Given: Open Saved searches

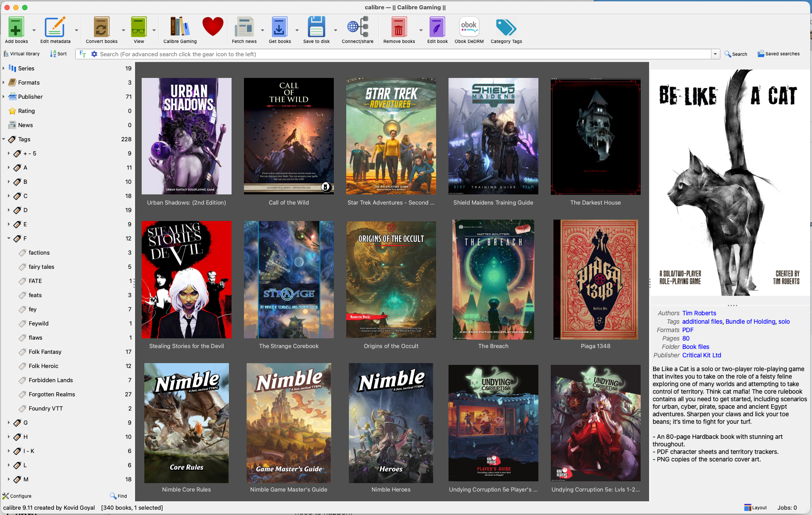Looking at the screenshot, I should coord(778,54).
